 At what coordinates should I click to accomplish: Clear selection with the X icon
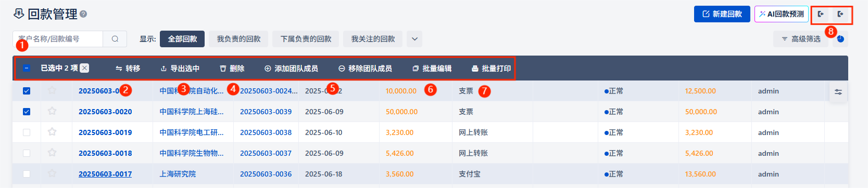pyautogui.click(x=85, y=68)
